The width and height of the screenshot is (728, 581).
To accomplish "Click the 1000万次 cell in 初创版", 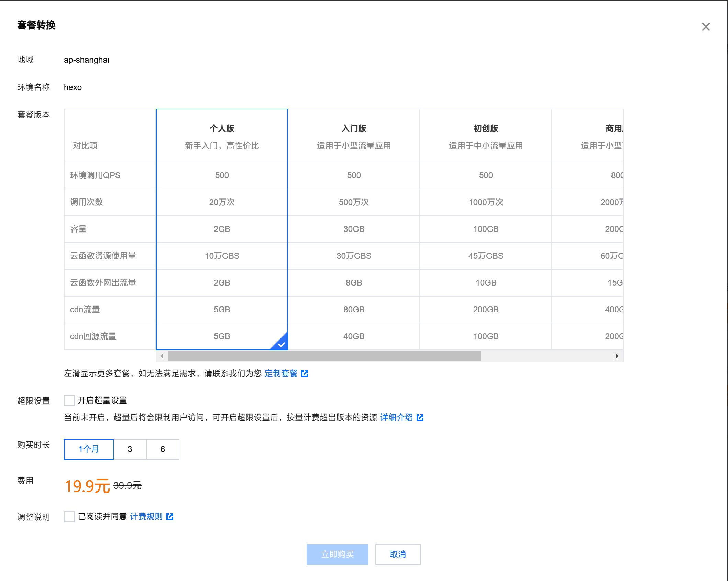I will [486, 202].
